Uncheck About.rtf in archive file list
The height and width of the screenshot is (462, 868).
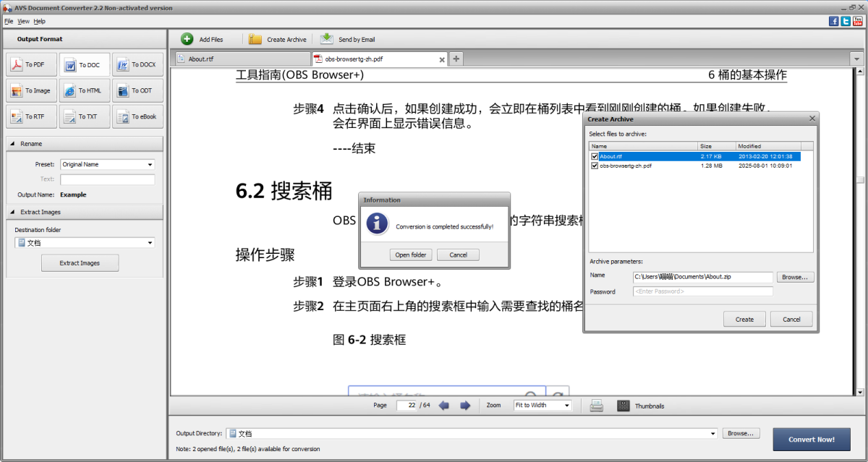tap(595, 156)
